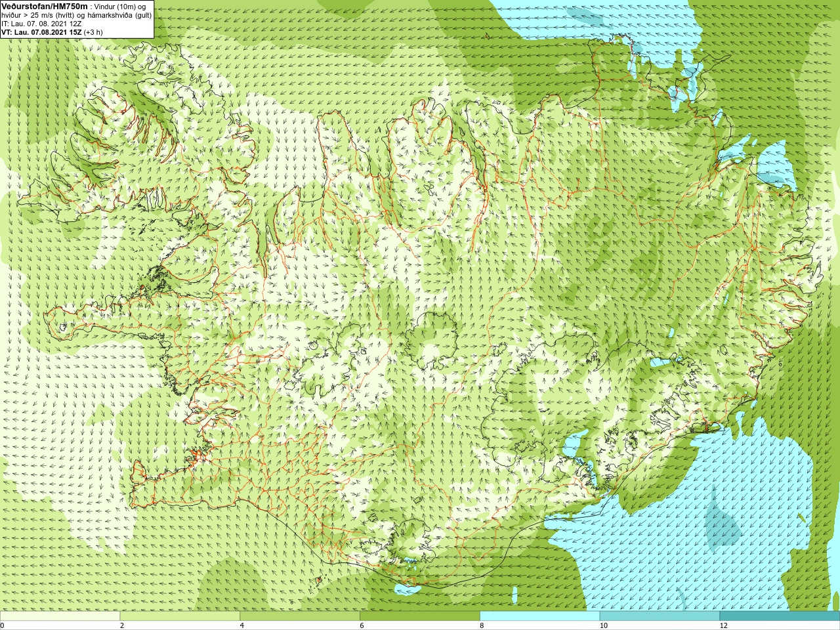Select the 0–2 m/s pale yellow scale segment
840x630 pixels.
(60, 616)
